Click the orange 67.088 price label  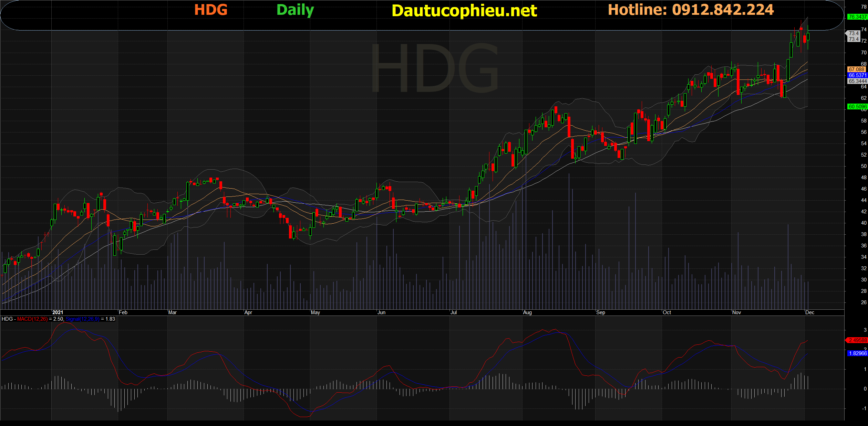(x=857, y=70)
